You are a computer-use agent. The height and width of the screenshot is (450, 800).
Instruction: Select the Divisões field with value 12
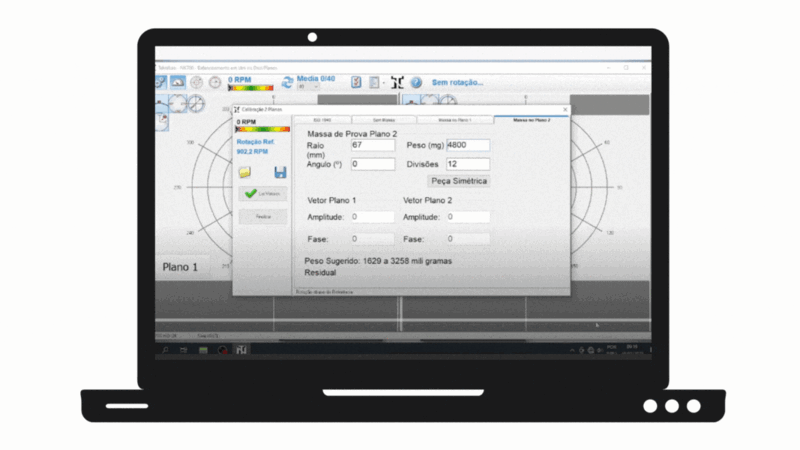468,164
